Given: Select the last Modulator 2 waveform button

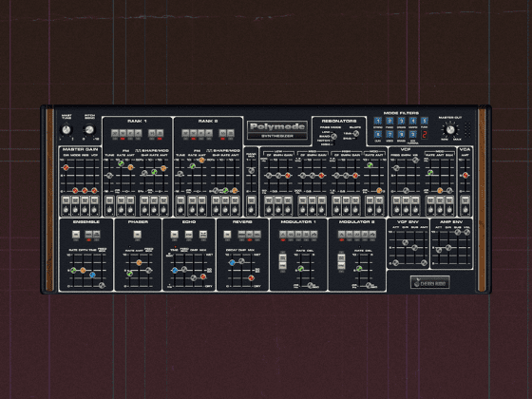Looking at the screenshot, I should 372,234.
